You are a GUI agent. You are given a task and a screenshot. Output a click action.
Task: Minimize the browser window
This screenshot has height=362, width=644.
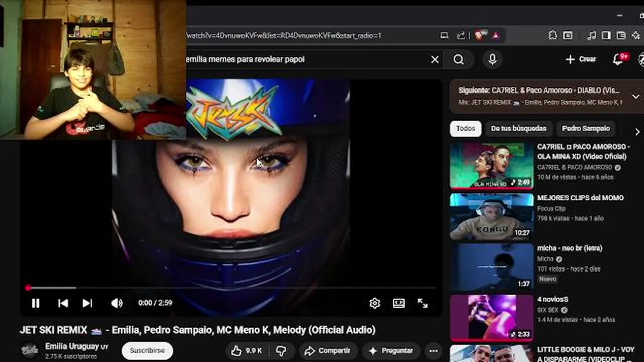click(619, 16)
